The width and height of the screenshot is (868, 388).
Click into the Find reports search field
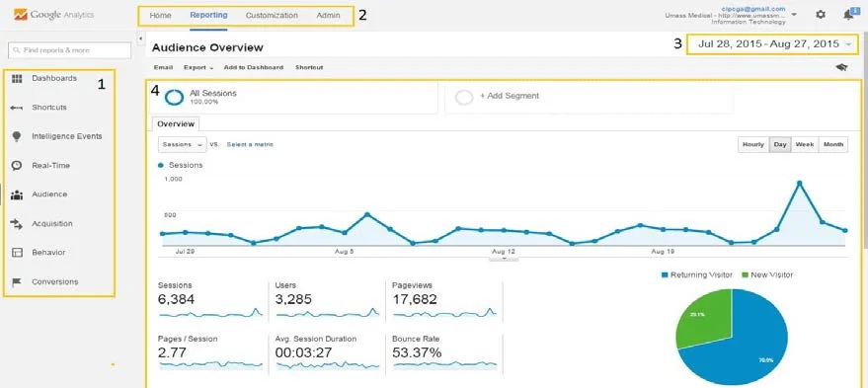click(x=70, y=50)
